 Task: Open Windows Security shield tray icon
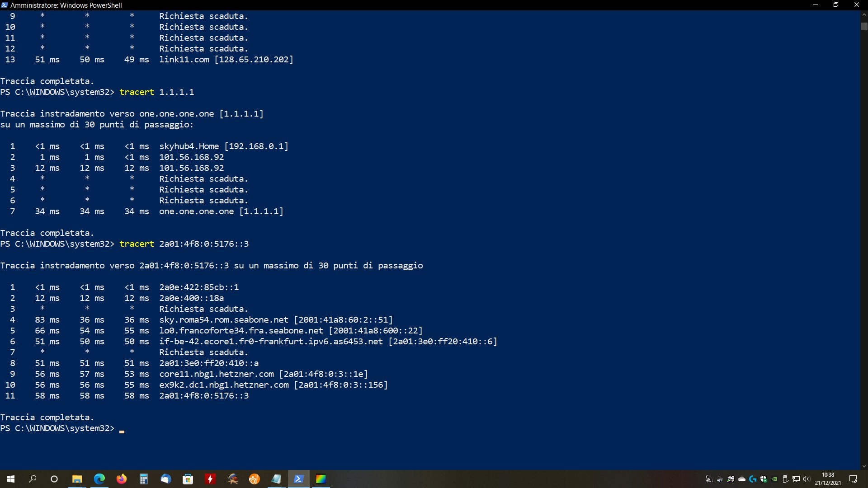tap(764, 479)
